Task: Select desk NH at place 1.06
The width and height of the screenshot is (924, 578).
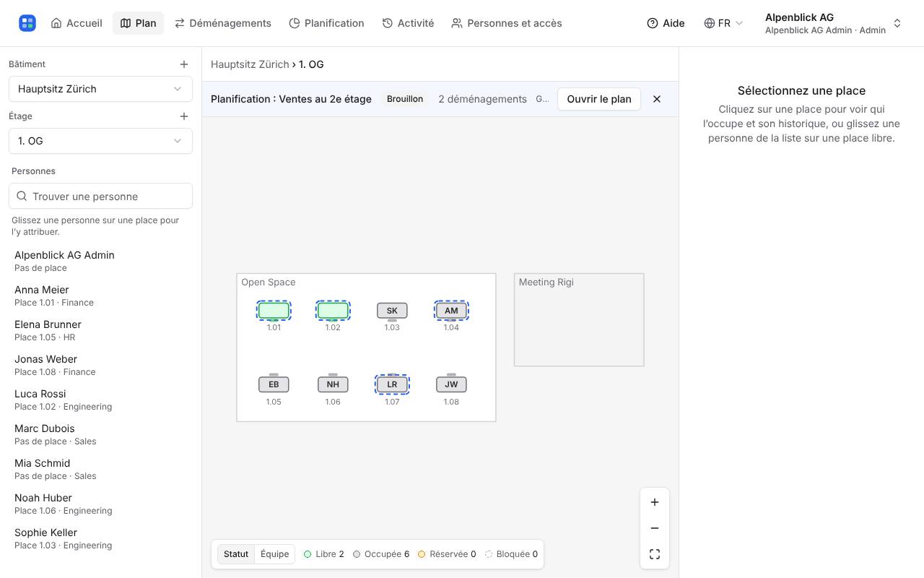Action: pyautogui.click(x=333, y=384)
